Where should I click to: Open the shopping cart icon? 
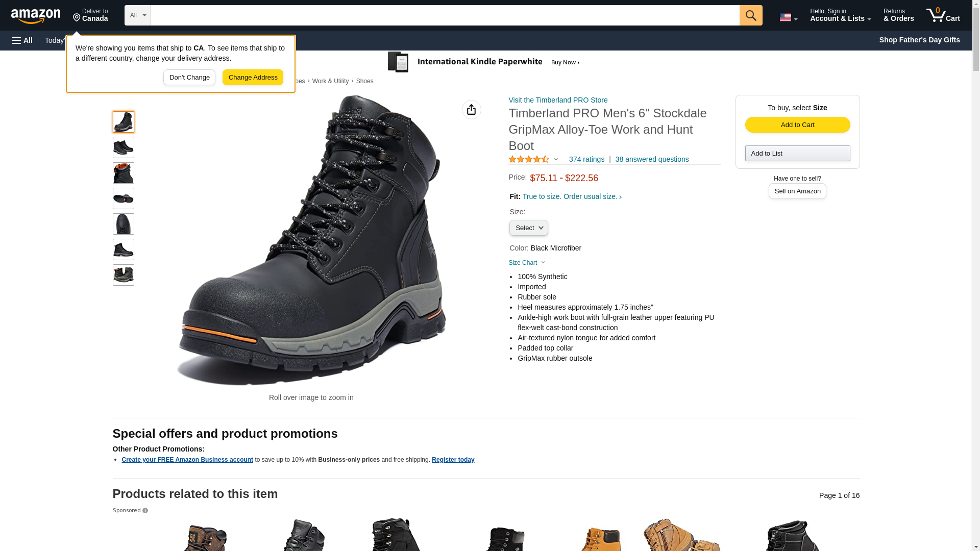(x=943, y=15)
